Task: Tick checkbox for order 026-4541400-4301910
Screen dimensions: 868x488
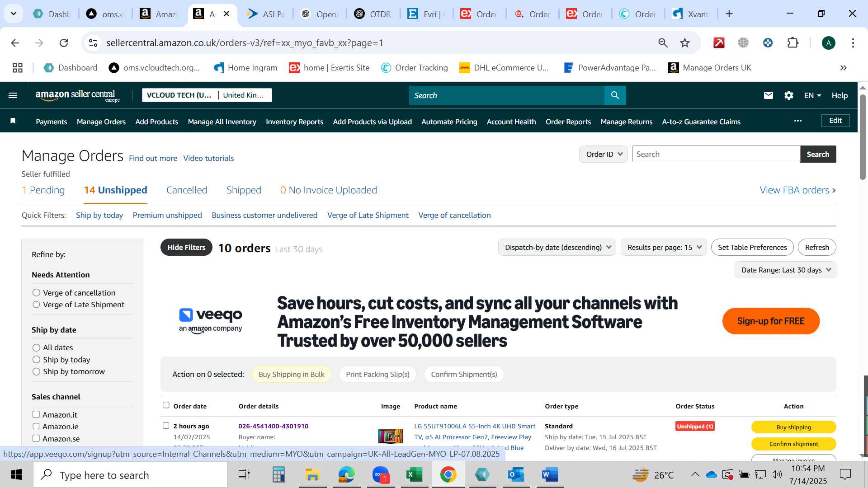Action: click(166, 426)
